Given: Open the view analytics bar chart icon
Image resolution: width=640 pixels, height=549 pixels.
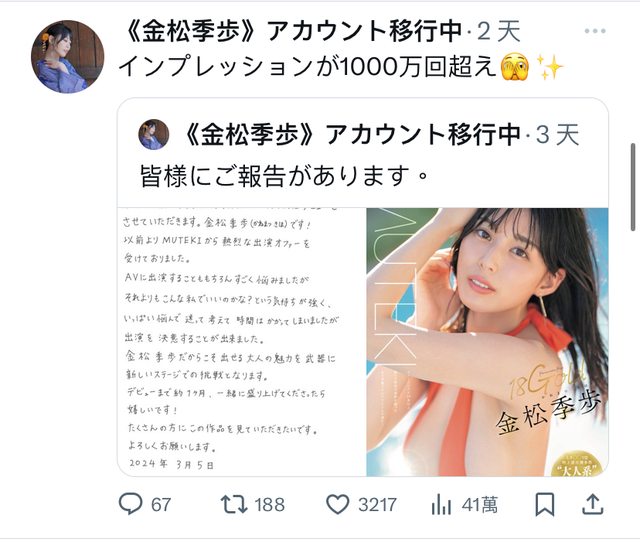Looking at the screenshot, I should pyautogui.click(x=441, y=504).
